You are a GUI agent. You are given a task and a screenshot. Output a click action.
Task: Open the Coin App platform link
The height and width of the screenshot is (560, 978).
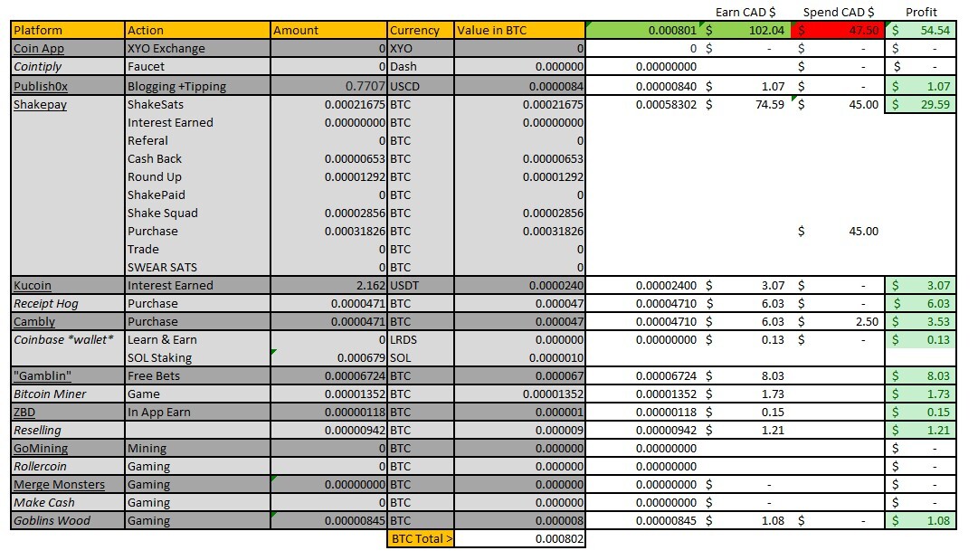click(x=39, y=49)
